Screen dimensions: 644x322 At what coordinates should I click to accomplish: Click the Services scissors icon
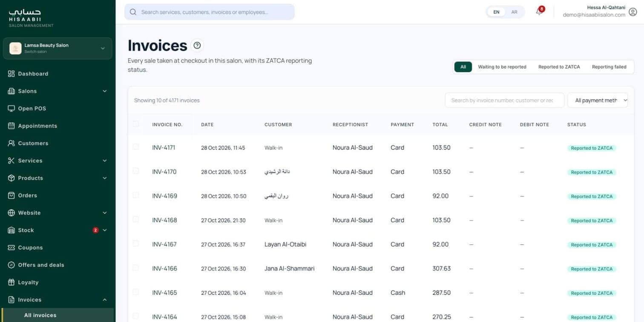pyautogui.click(x=11, y=161)
